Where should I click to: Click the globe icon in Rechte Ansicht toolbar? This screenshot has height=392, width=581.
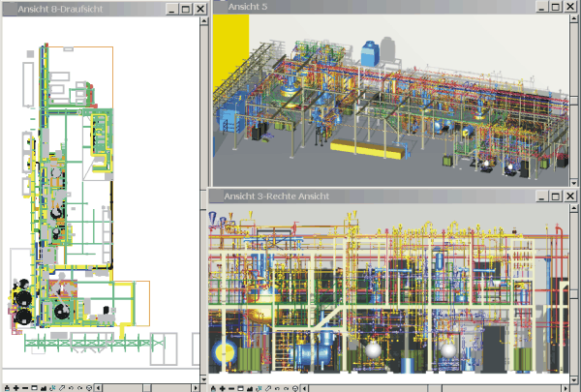295,388
